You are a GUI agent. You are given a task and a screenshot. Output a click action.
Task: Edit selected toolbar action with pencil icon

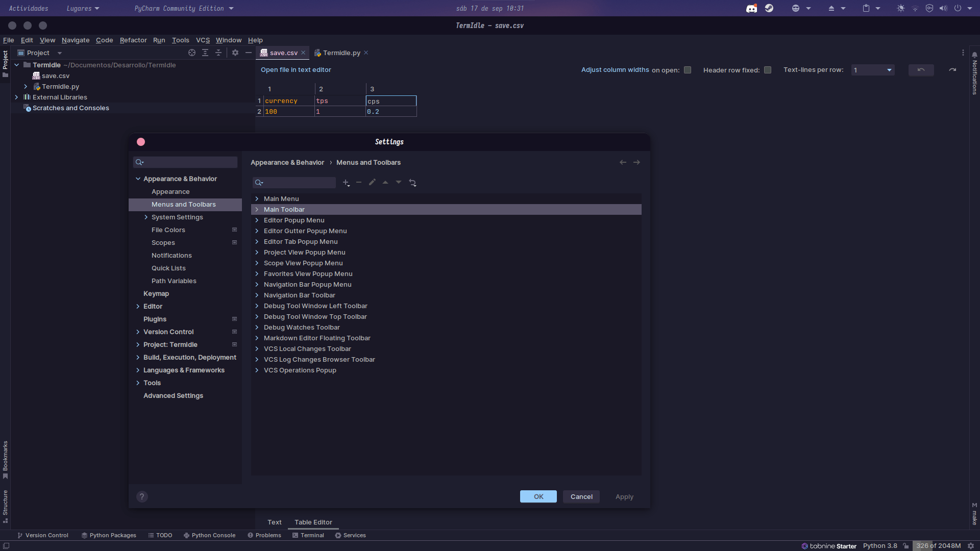coord(372,183)
